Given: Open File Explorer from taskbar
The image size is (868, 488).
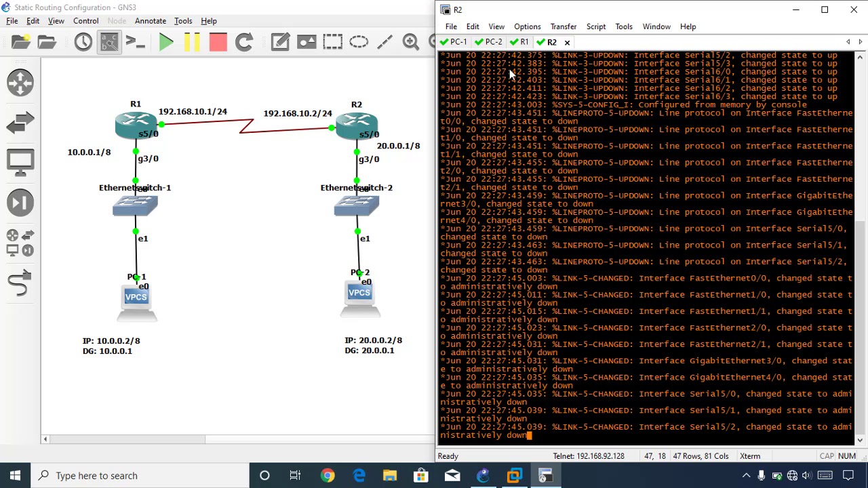Looking at the screenshot, I should [390, 476].
